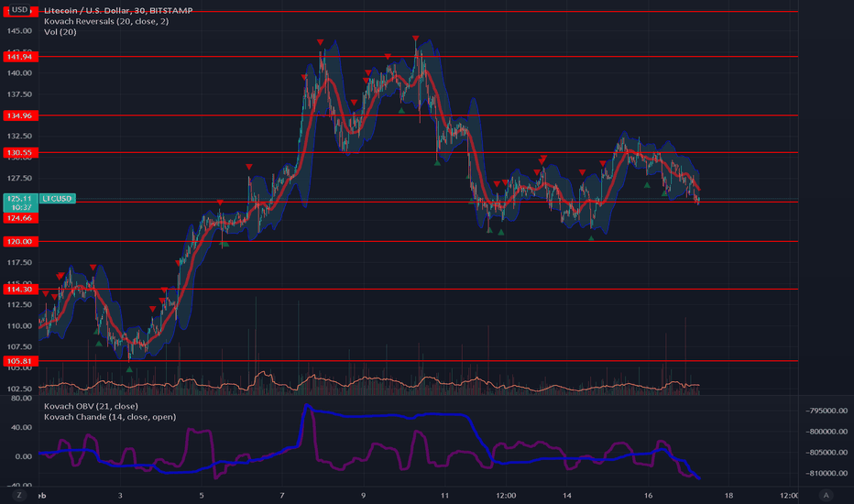Click the 145.00 price axis value
This screenshot has height=504, width=854.
tap(19, 31)
